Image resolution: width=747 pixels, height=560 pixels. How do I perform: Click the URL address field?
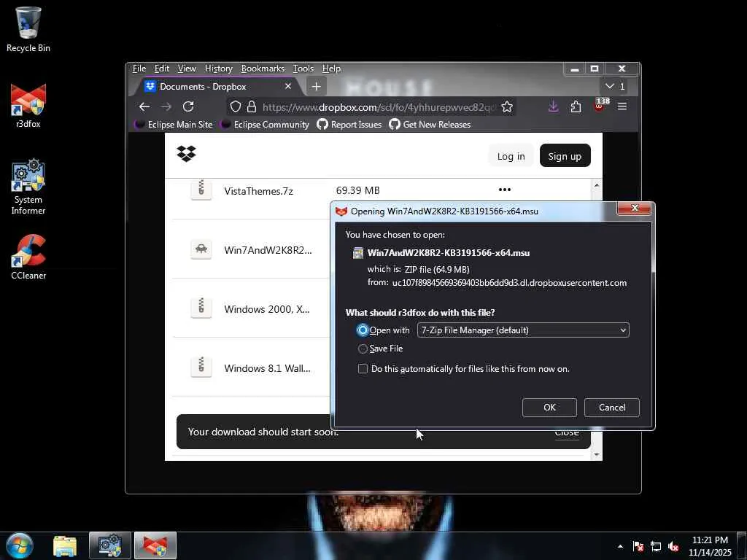pyautogui.click(x=379, y=107)
